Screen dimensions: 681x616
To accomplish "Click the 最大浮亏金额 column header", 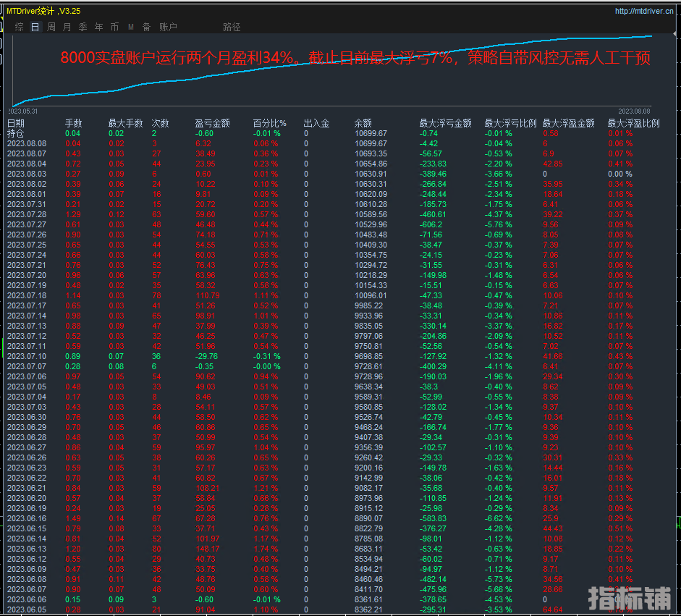I will coord(446,123).
